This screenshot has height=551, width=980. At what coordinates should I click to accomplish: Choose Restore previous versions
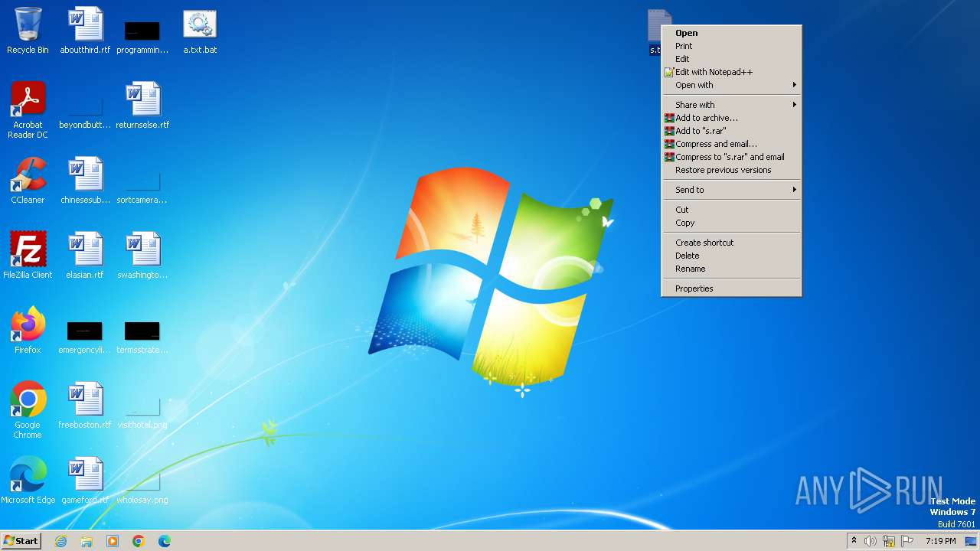731,170
